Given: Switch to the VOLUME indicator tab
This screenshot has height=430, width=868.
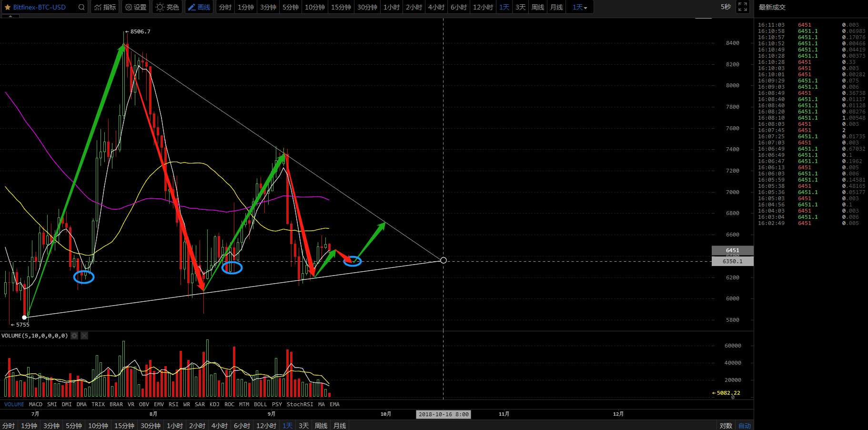Looking at the screenshot, I should tap(14, 404).
